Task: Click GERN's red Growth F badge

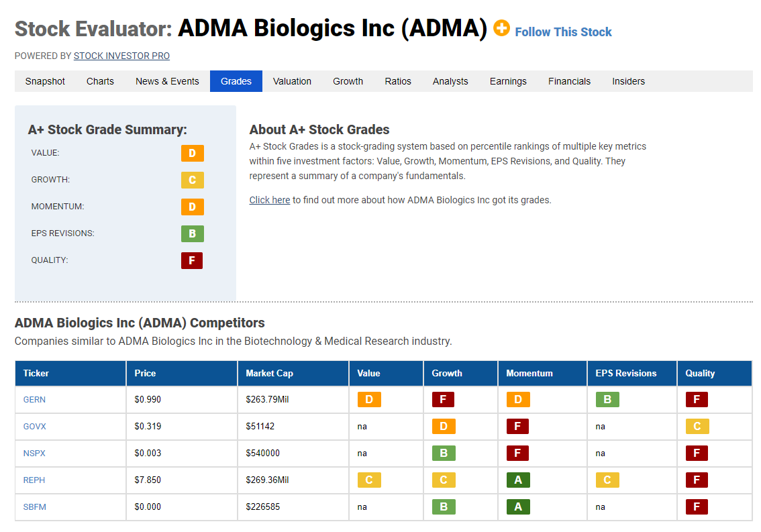Action: [x=443, y=399]
